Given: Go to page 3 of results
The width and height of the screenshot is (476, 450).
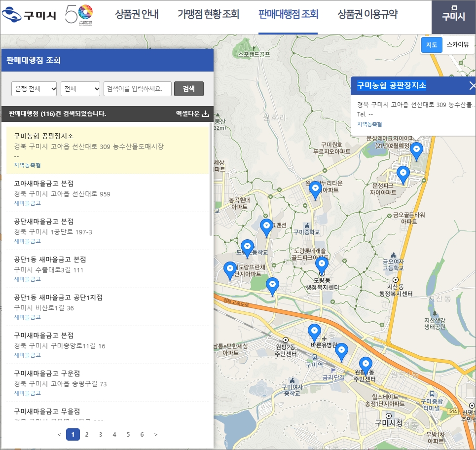Looking at the screenshot, I should point(101,435).
